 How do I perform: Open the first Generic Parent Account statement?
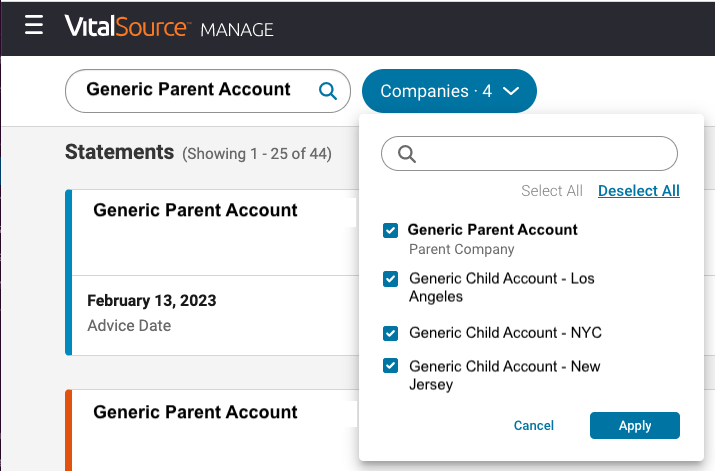[x=195, y=211]
